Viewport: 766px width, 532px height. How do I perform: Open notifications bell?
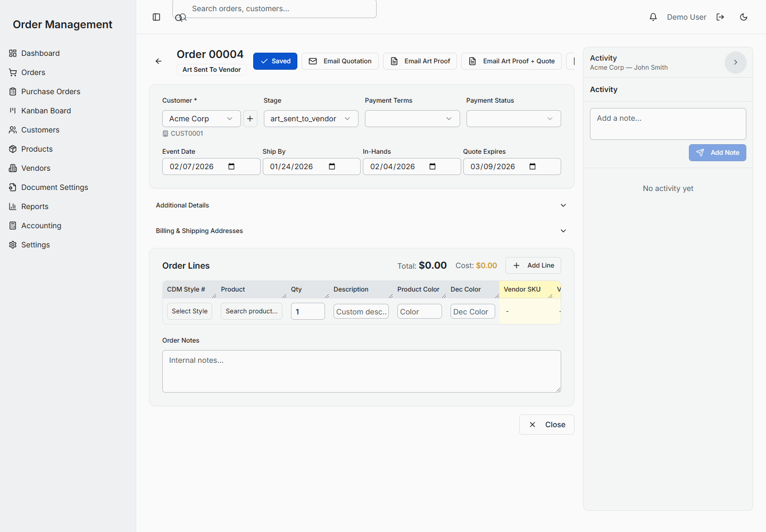[x=653, y=17]
